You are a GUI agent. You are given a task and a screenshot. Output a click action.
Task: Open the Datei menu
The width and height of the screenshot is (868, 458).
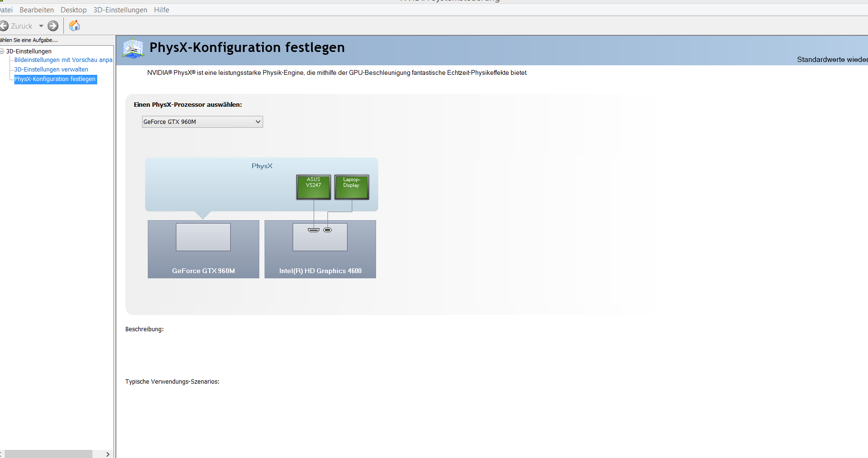(6, 10)
